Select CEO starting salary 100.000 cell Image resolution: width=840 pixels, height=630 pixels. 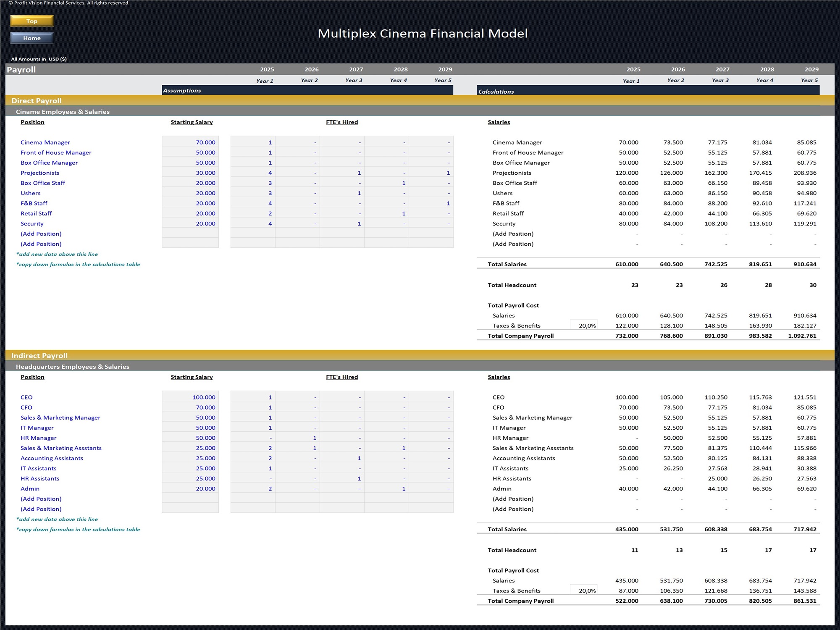click(x=190, y=397)
